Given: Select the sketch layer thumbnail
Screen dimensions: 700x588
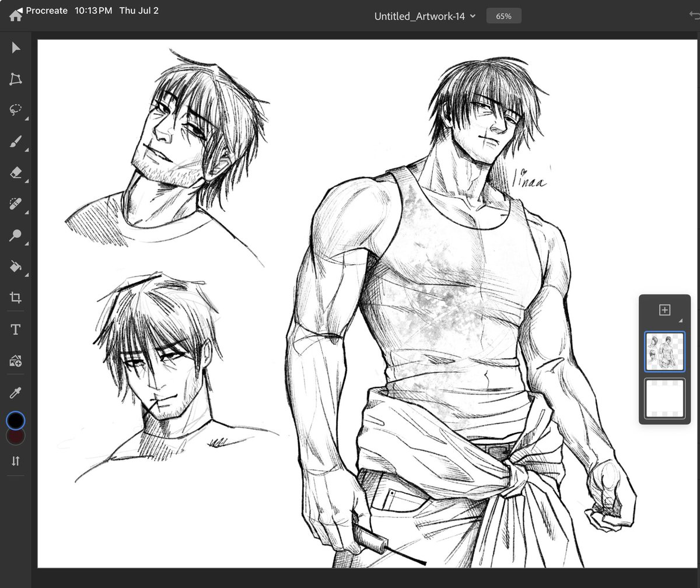Looking at the screenshot, I should [x=665, y=352].
